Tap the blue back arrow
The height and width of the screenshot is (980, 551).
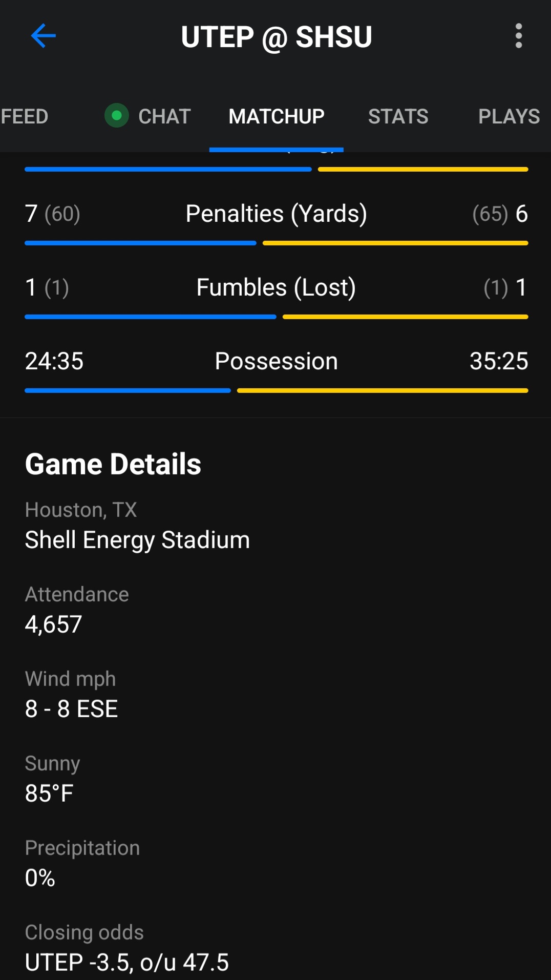pyautogui.click(x=43, y=36)
